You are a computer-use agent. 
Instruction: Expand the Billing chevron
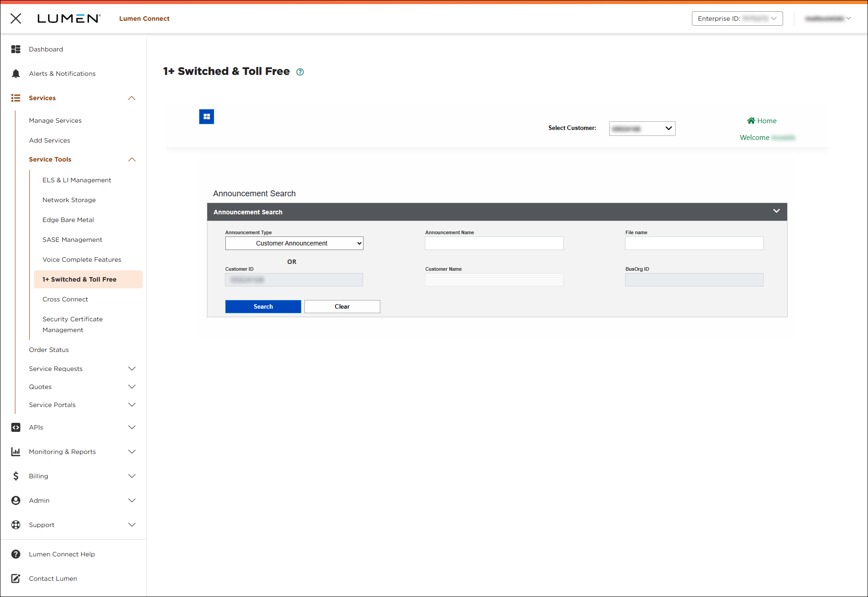(x=132, y=476)
